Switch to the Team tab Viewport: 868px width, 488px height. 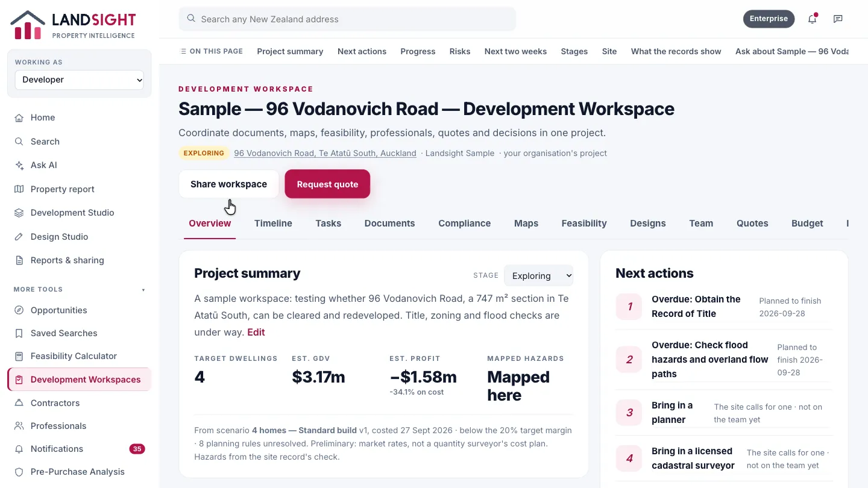701,223
